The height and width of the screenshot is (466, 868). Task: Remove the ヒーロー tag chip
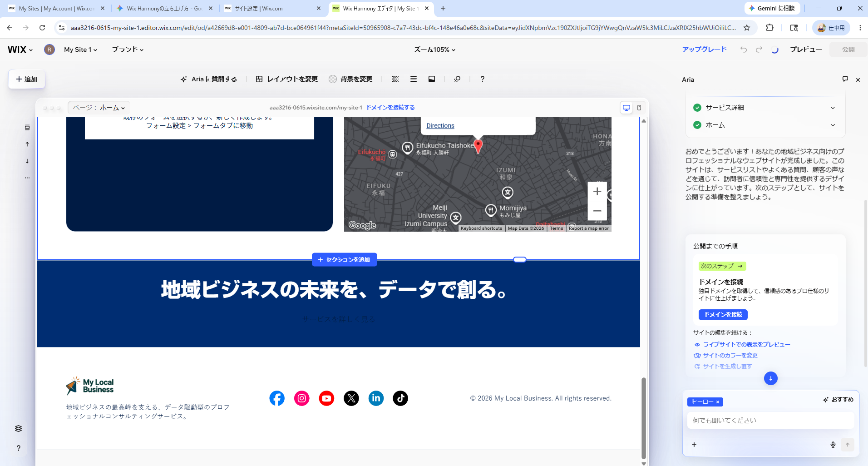(x=718, y=402)
